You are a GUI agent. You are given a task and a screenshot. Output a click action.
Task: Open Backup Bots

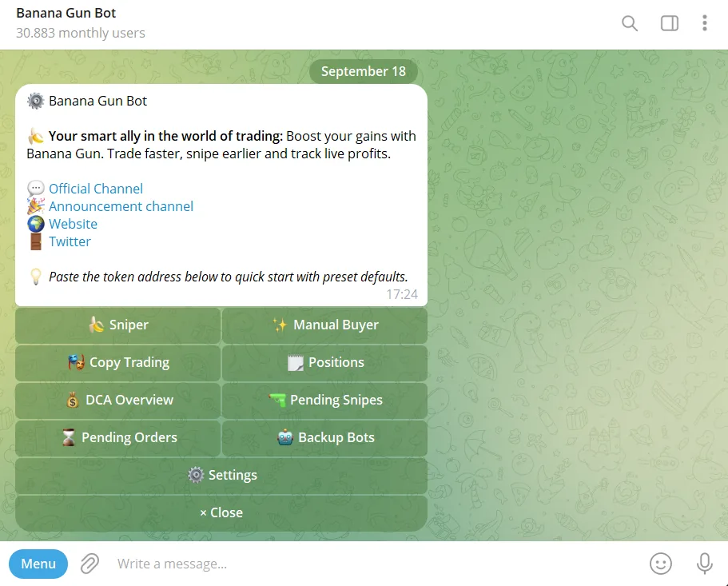point(324,438)
